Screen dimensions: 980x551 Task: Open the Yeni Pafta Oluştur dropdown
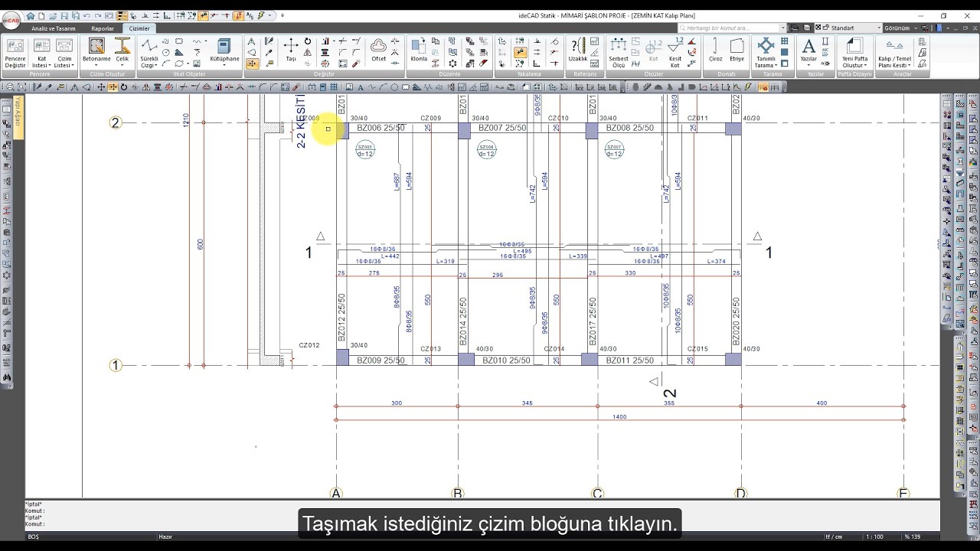[854, 54]
